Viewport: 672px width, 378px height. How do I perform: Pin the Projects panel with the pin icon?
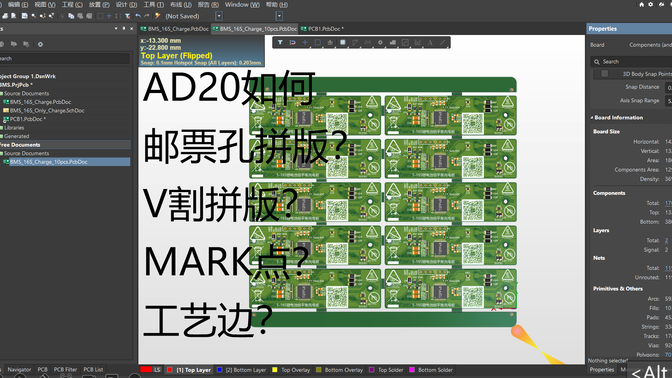pos(124,29)
